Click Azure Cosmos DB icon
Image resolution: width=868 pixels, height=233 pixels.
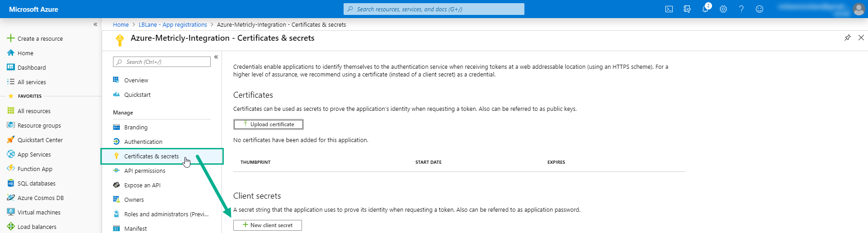[11, 198]
